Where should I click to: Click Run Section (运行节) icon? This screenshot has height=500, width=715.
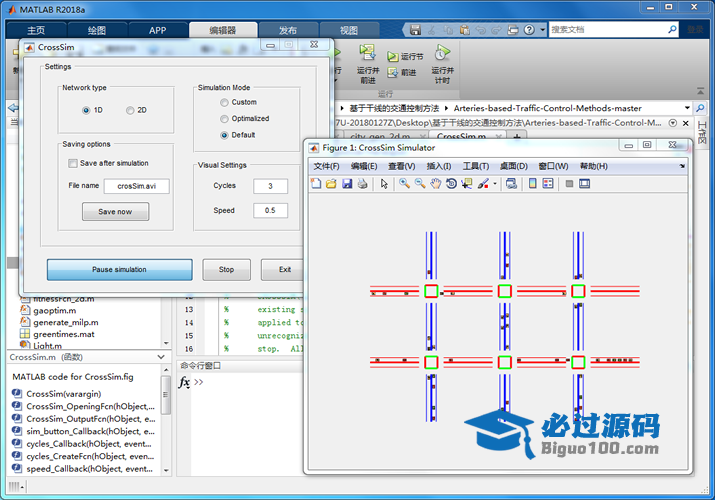(405, 57)
